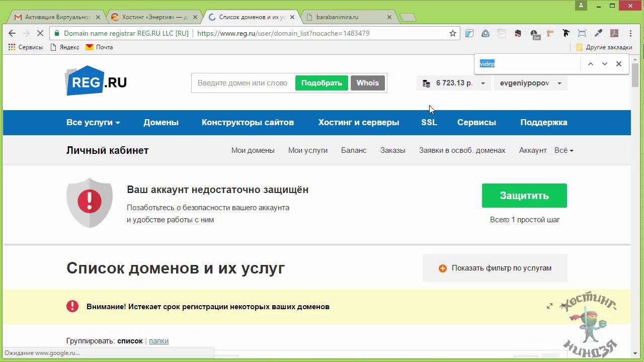
Task: Close the barabanimira.ru tab
Action: tap(389, 17)
